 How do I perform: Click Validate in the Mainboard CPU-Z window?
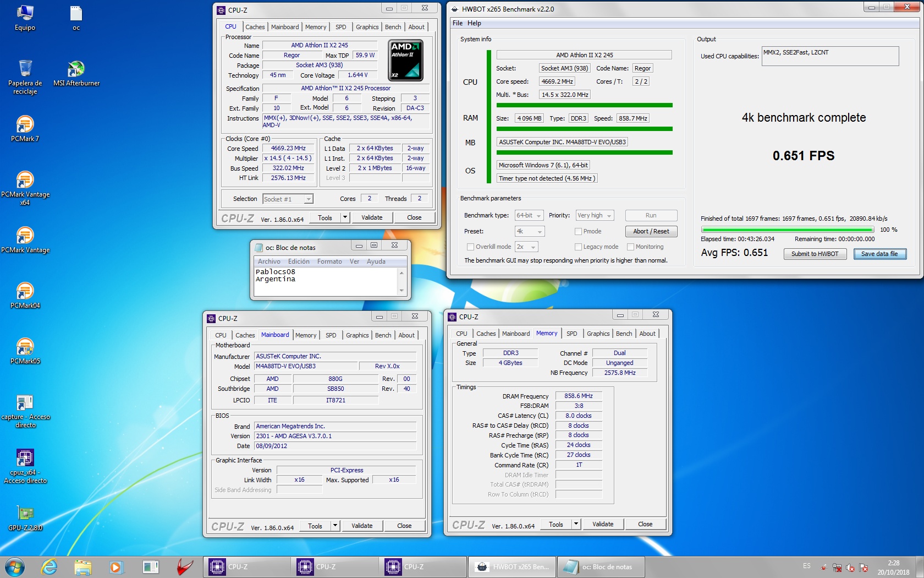[362, 526]
